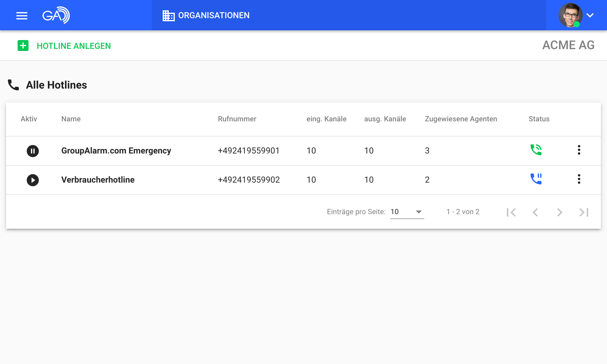Click green active call status icon
607x364 pixels.
pos(536,150)
